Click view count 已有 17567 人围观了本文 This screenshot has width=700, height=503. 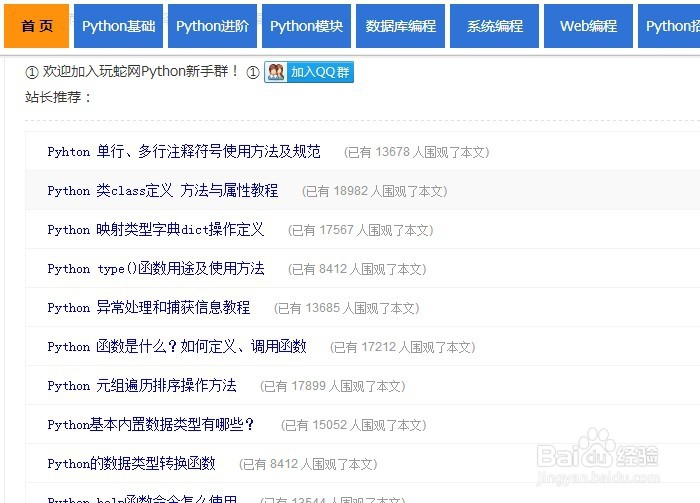pyautogui.click(x=361, y=230)
